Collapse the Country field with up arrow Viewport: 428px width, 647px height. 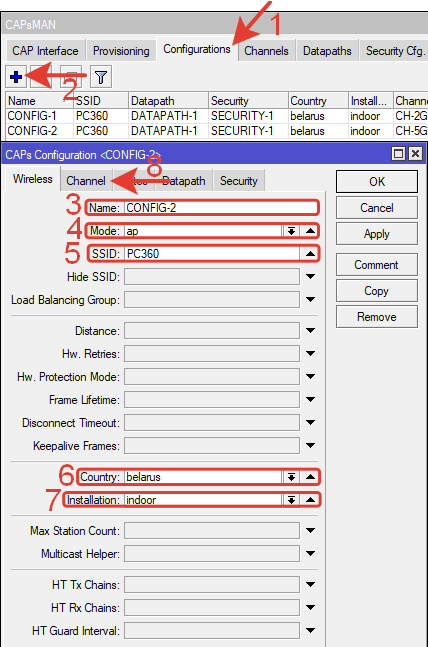pos(310,477)
